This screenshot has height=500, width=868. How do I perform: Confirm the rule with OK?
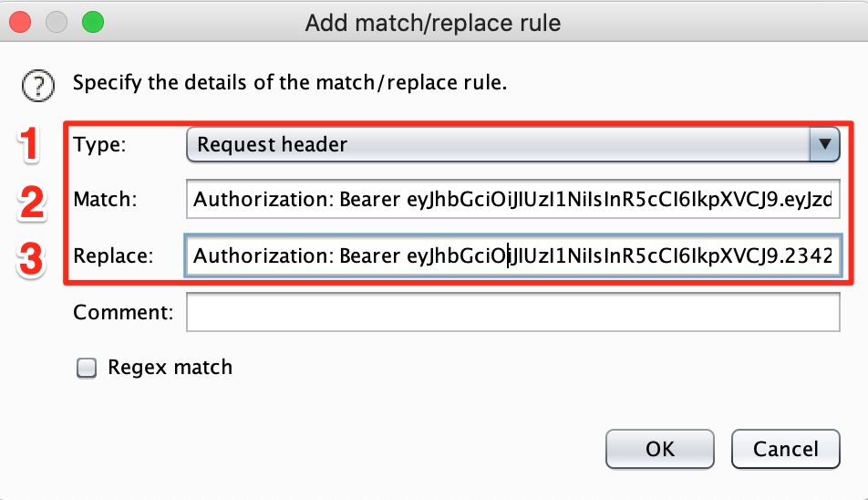(660, 449)
